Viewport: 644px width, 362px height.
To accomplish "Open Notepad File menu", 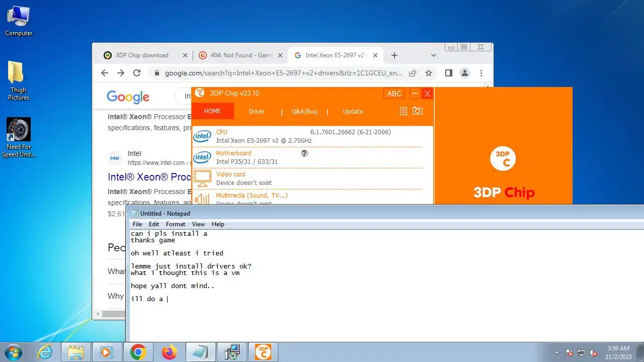I will 137,224.
